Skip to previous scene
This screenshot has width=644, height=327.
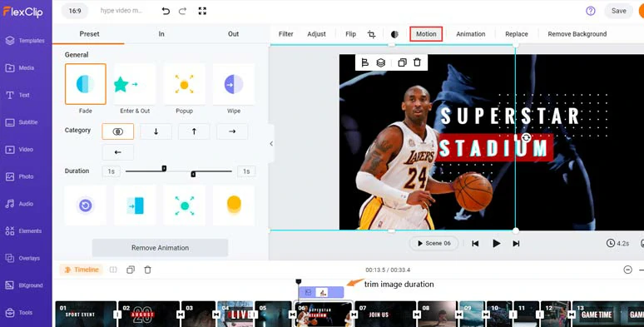(475, 244)
